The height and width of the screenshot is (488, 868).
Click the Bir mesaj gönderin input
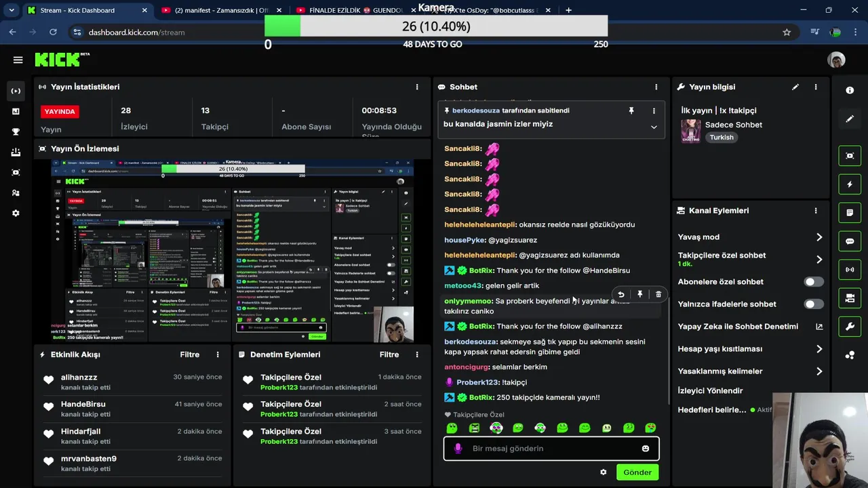click(x=551, y=448)
